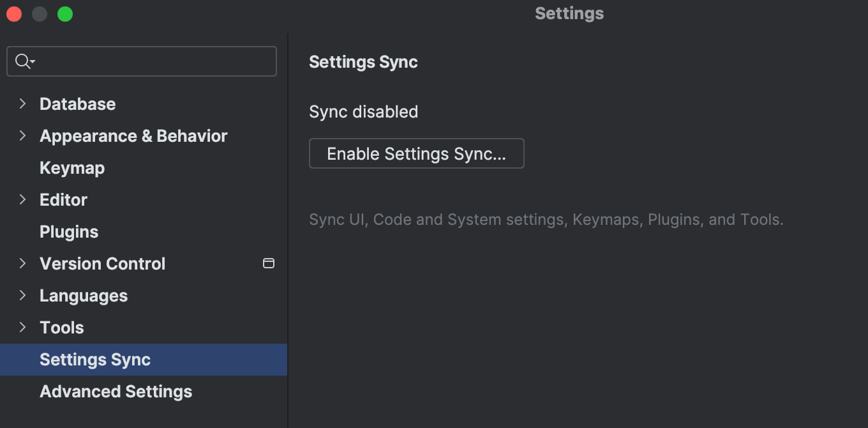Select the Advanced Settings page
This screenshot has width=868, height=428.
coord(116,391)
